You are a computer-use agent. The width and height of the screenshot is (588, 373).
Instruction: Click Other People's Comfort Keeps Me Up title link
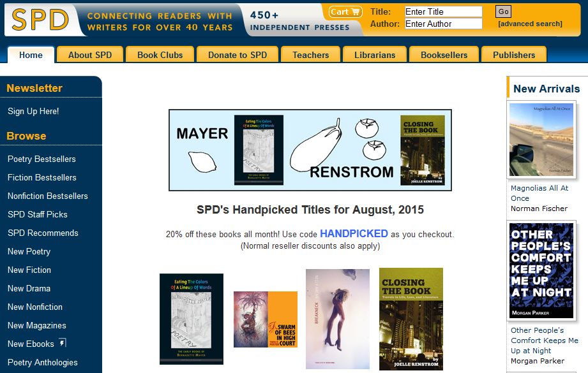[x=545, y=340]
